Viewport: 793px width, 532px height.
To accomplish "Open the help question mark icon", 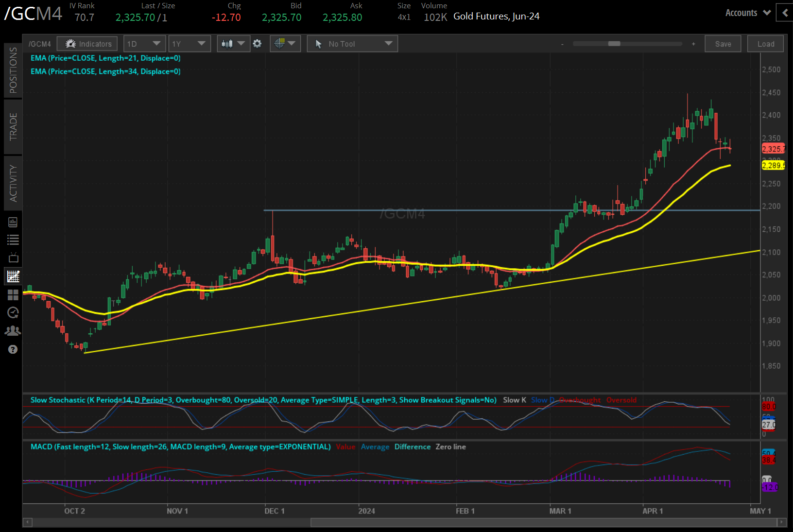I will point(13,349).
